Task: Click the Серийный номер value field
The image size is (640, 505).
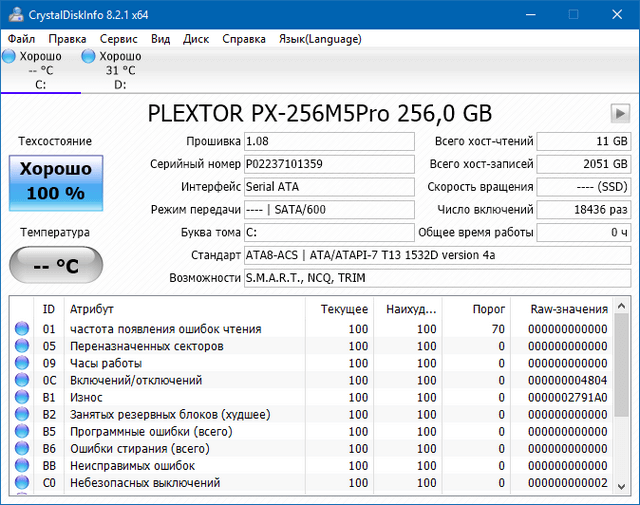Action: pos(328,164)
